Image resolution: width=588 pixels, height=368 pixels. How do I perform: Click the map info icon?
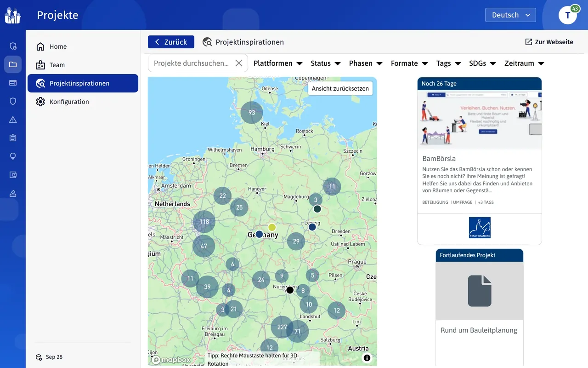(367, 358)
